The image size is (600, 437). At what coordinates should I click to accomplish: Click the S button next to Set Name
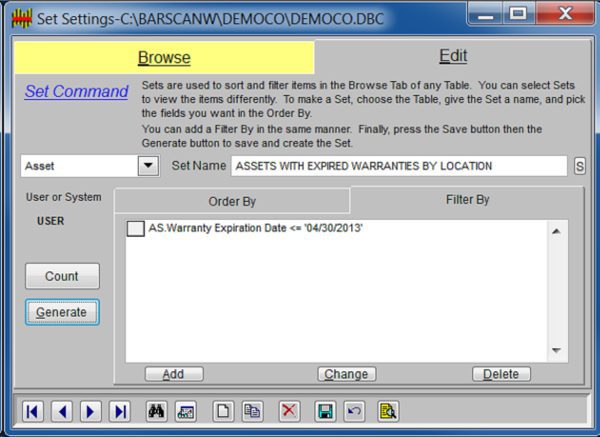[580, 166]
